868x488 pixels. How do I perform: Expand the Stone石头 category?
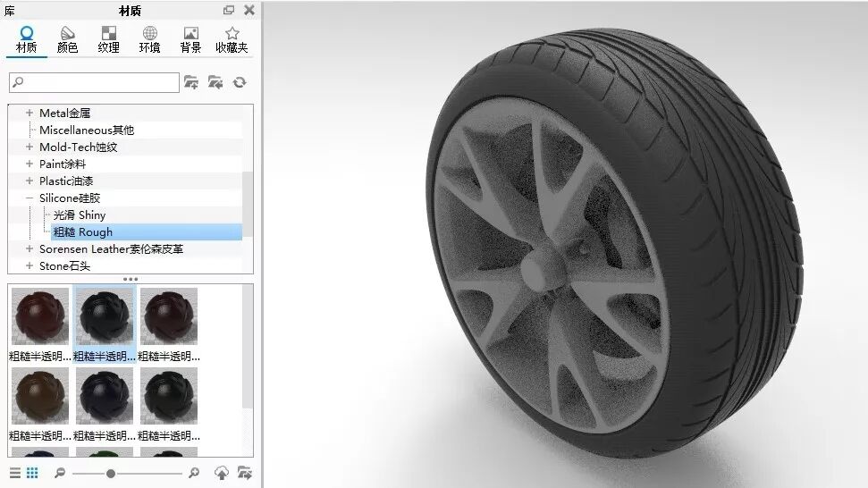coord(29,266)
